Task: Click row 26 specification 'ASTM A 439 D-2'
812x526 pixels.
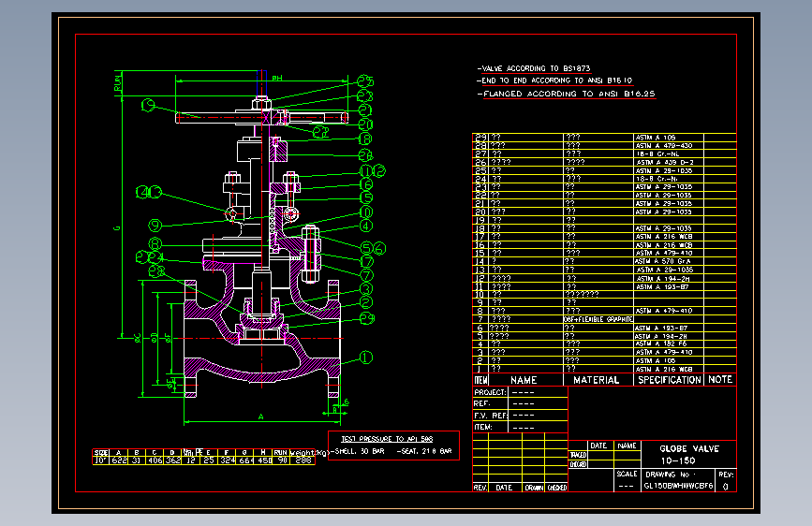Action: pyautogui.click(x=665, y=162)
